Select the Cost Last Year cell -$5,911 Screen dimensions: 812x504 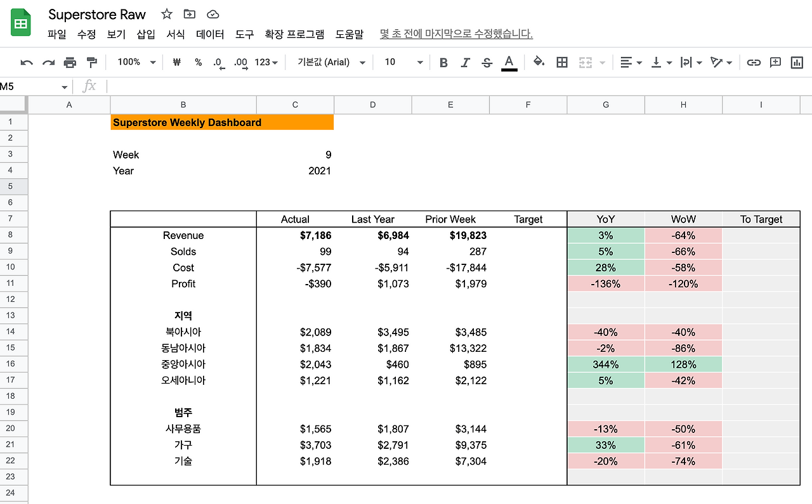click(373, 268)
